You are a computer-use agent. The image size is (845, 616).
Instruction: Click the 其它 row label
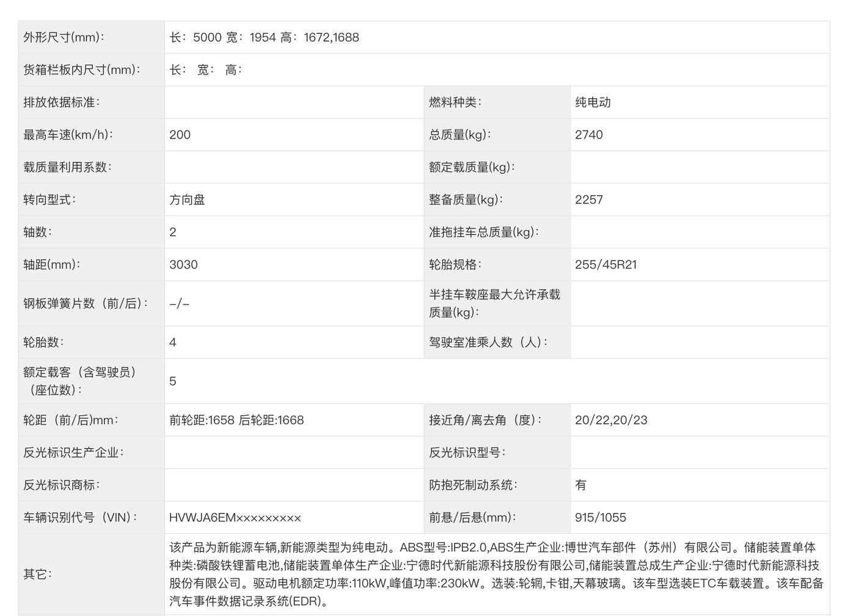37,574
